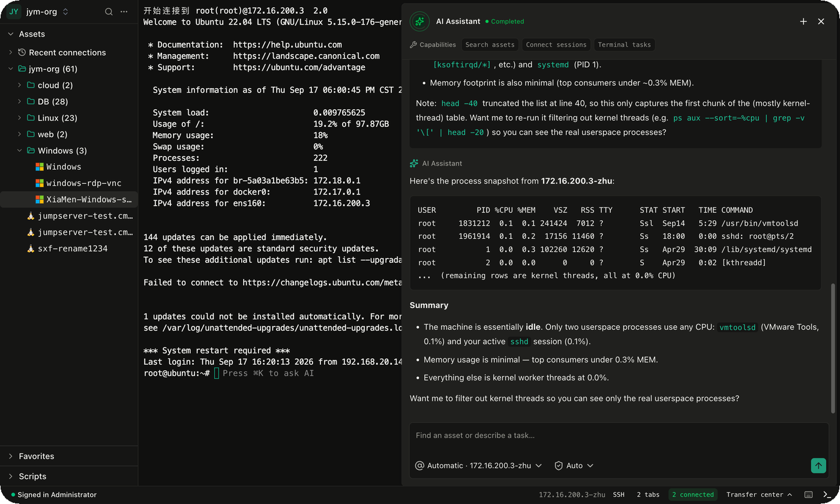
Task: Start a new AI chat with plus icon
Action: point(803,21)
